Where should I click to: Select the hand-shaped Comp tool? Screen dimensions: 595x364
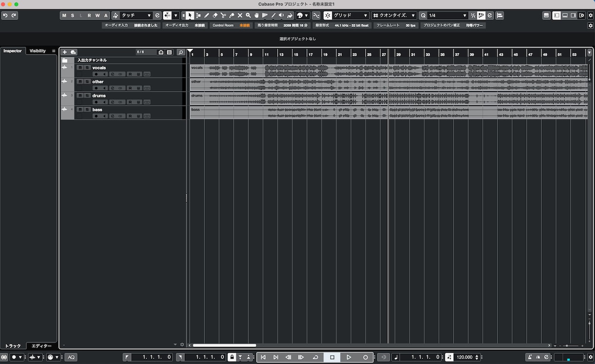[256, 16]
